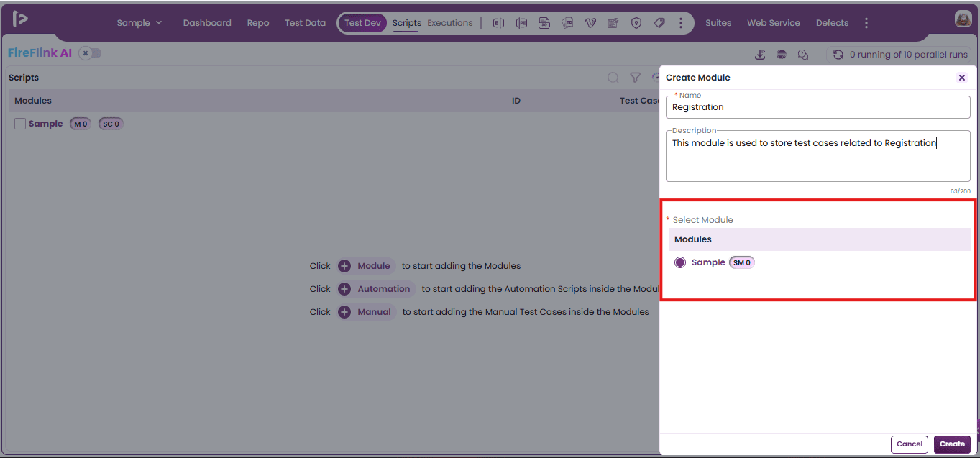Open the Web Service menu
This screenshot has width=980, height=458.
(774, 23)
